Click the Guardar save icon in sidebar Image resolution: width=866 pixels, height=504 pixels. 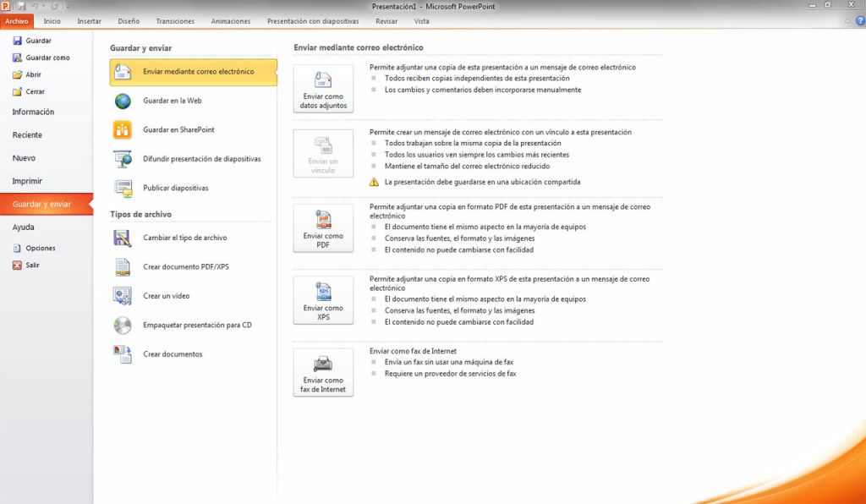[17, 41]
